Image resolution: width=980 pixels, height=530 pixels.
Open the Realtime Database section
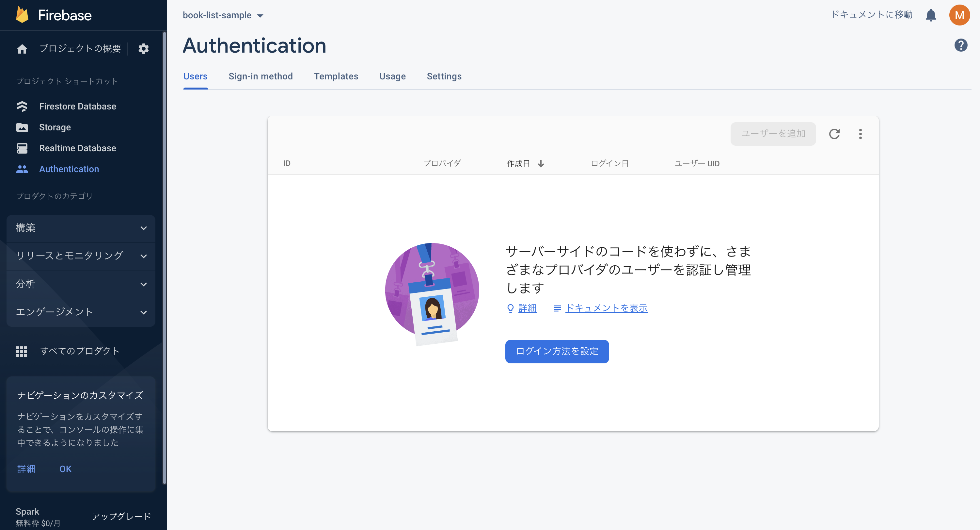tap(78, 148)
